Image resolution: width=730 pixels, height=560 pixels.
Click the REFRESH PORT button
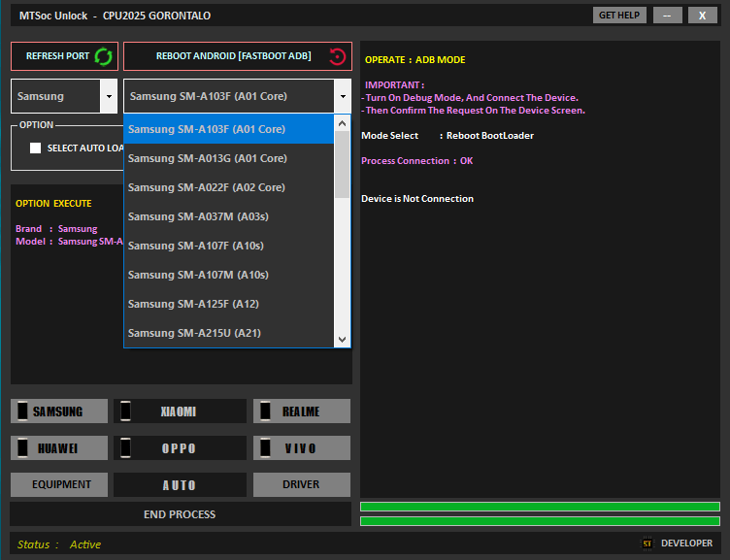(64, 56)
